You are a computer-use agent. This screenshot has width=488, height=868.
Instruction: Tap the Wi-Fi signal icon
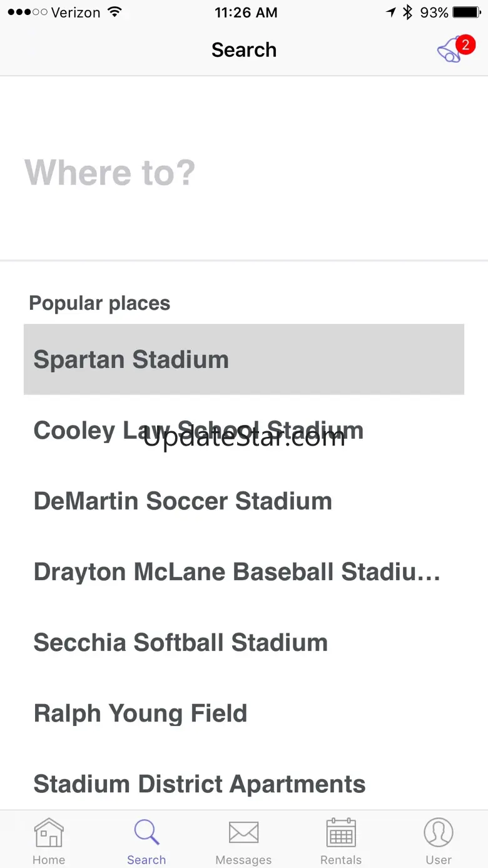coord(114,13)
